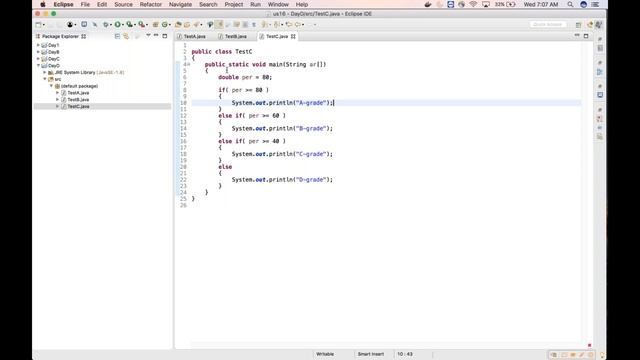Open the Refactor menu
Viewport: 640px width, 360px height.
click(x=151, y=4)
